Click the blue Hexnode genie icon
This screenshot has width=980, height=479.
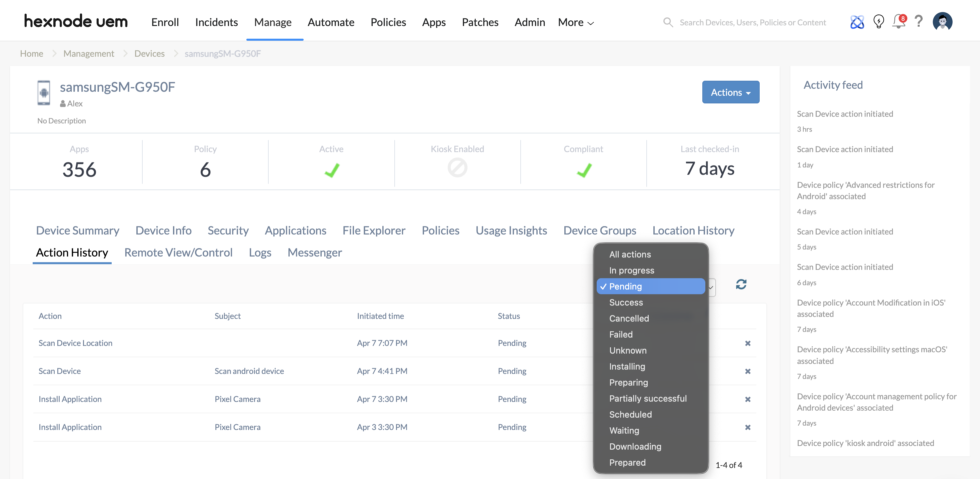point(857,22)
